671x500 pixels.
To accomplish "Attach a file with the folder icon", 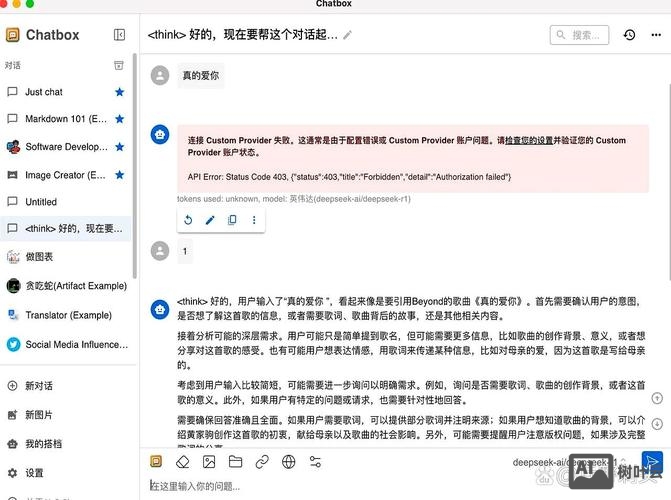I will coord(235,462).
